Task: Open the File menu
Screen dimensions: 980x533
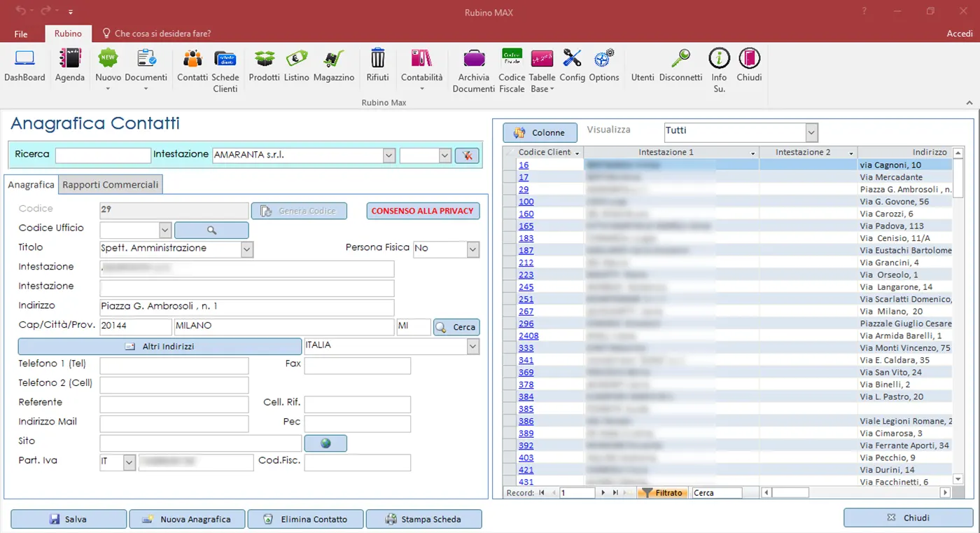Action: point(21,34)
